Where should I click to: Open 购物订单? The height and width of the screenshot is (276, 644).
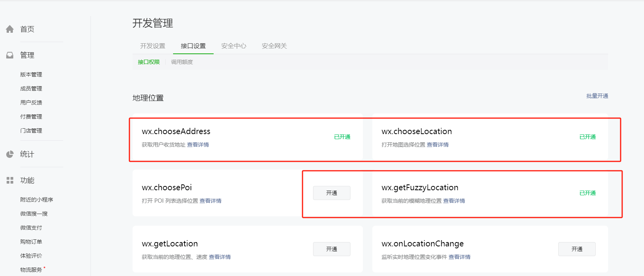(31, 242)
